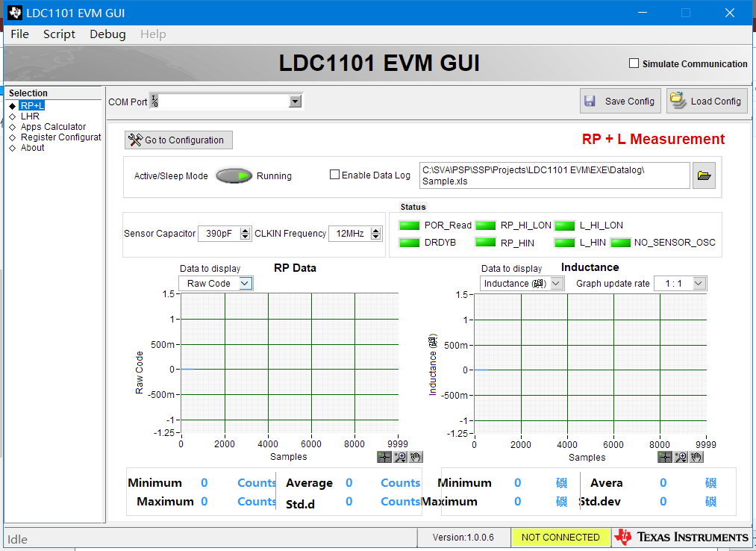Open the File menu

19,34
